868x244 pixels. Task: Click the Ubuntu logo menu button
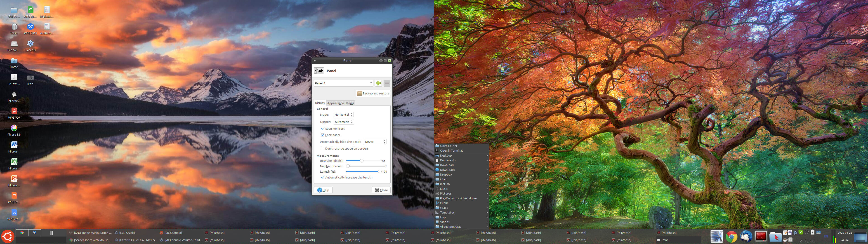click(7, 236)
